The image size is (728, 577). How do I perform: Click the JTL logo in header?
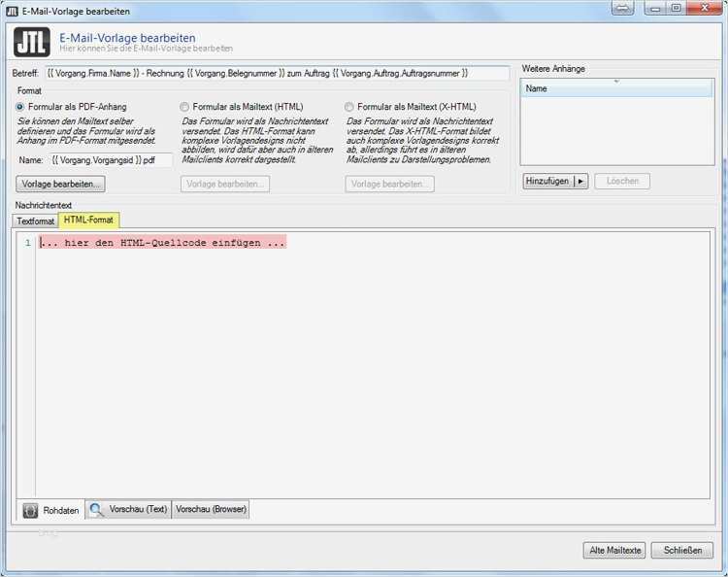pyautogui.click(x=32, y=43)
